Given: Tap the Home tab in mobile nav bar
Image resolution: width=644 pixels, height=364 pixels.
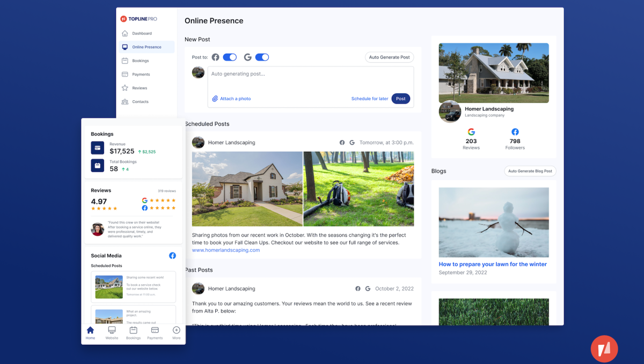Looking at the screenshot, I should [x=90, y=333].
